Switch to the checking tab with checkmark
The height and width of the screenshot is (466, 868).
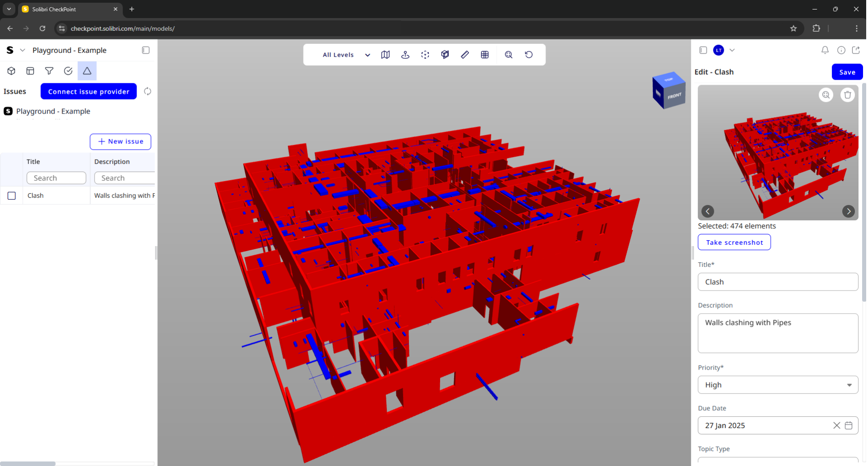pos(68,71)
